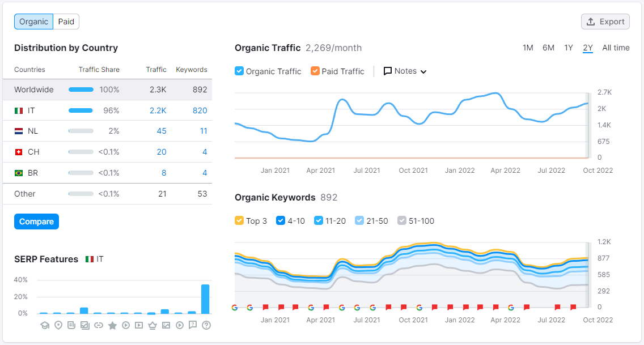Open the 2.2K traffic link for IT
644x345 pixels.
point(158,111)
